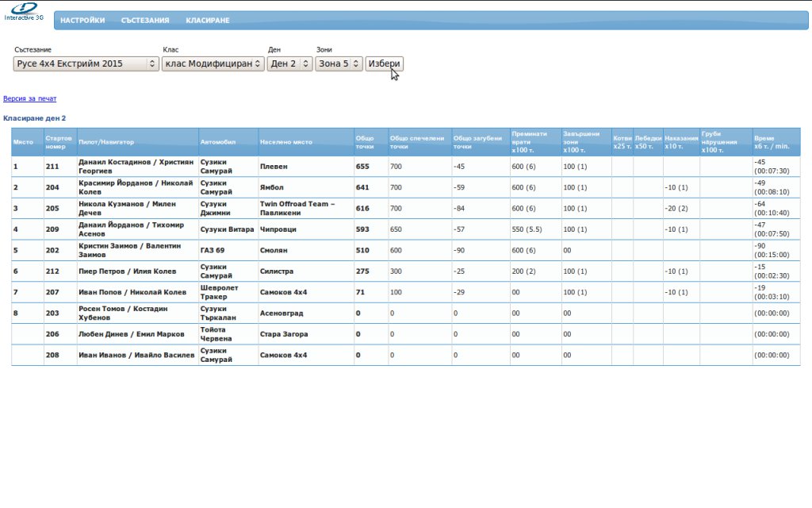Click the ГАЗ 69 automobile cell

click(213, 250)
